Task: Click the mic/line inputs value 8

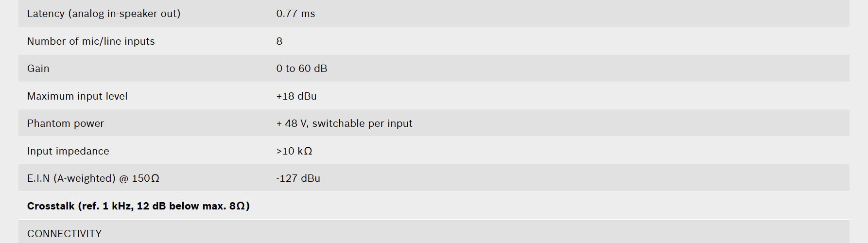Action: (x=279, y=41)
